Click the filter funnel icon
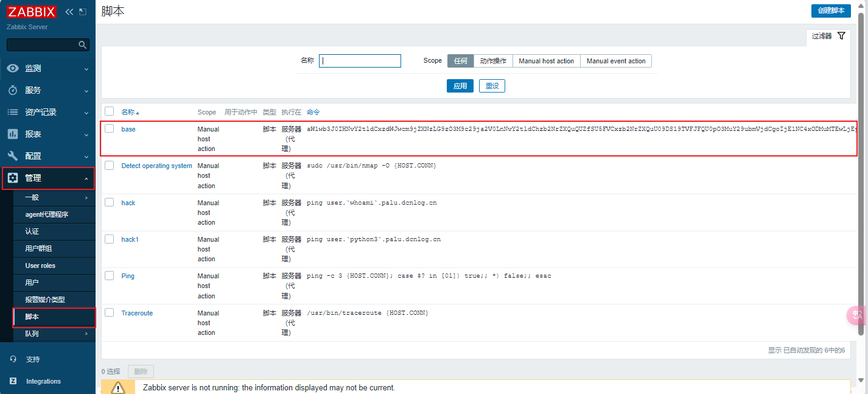Viewport: 868px width, 394px height. pos(841,36)
